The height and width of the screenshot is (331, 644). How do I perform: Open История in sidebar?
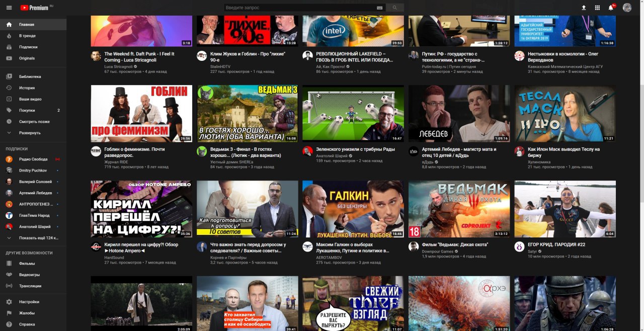click(x=33, y=88)
